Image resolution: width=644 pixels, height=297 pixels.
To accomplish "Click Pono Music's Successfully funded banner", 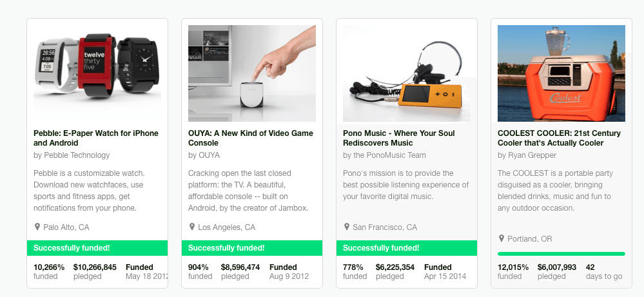I will [407, 248].
